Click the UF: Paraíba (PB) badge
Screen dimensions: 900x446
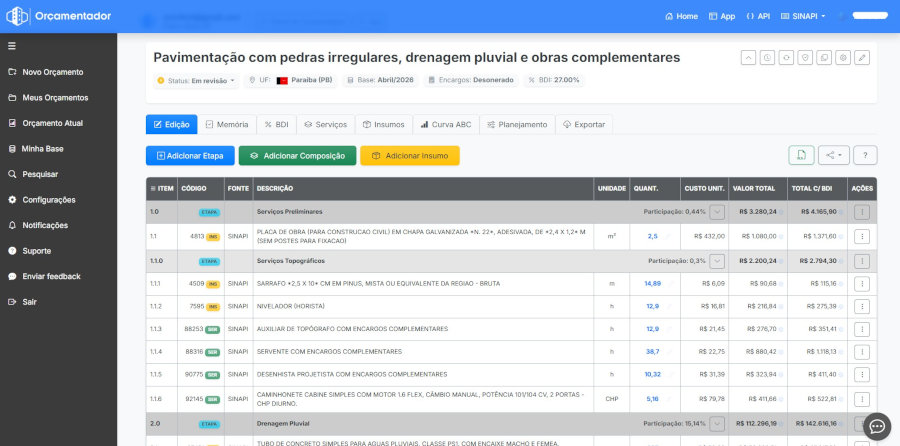pyautogui.click(x=292, y=80)
